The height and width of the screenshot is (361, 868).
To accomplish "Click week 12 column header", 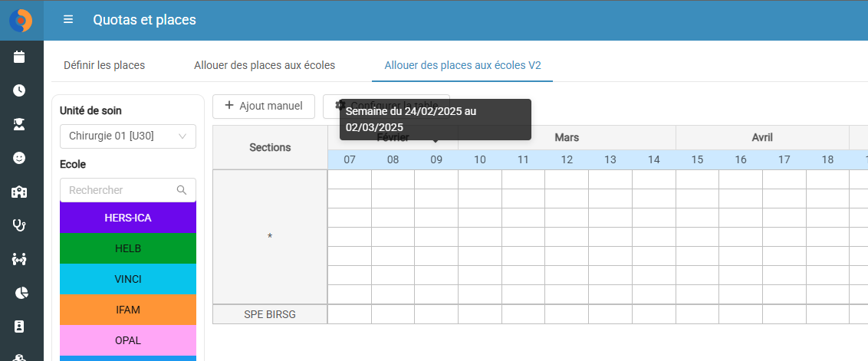I will point(567,160).
